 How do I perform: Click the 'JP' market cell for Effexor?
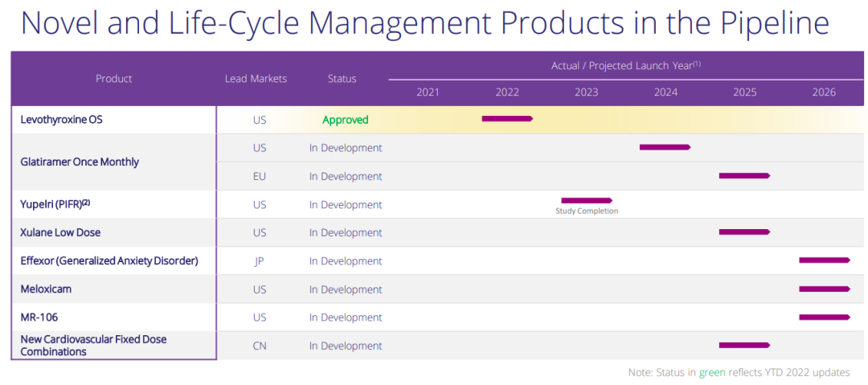260,261
